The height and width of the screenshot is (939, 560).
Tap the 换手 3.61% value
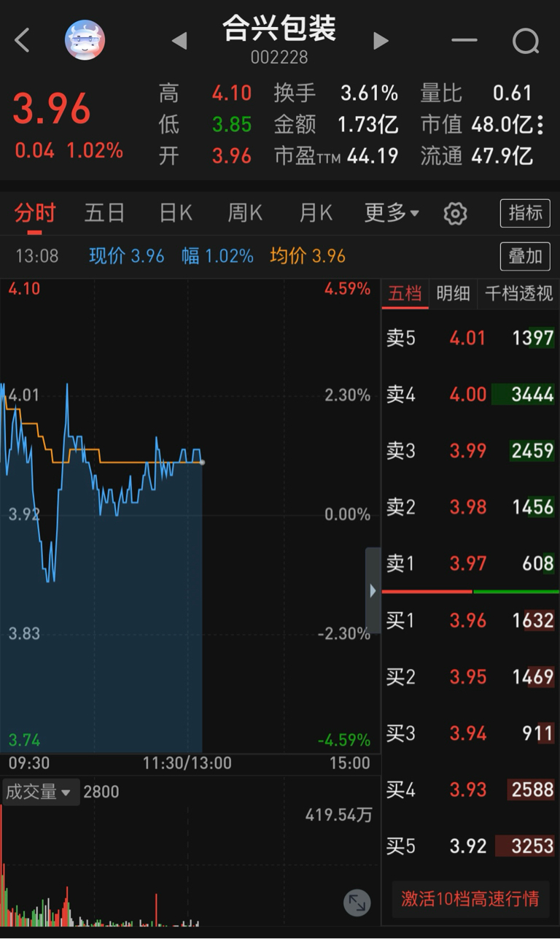369,93
